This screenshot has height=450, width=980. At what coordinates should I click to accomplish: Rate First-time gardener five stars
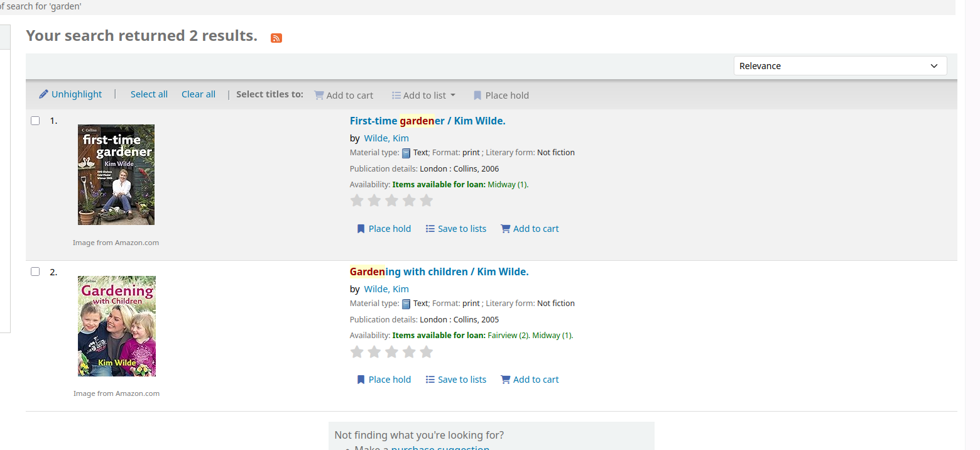(427, 200)
